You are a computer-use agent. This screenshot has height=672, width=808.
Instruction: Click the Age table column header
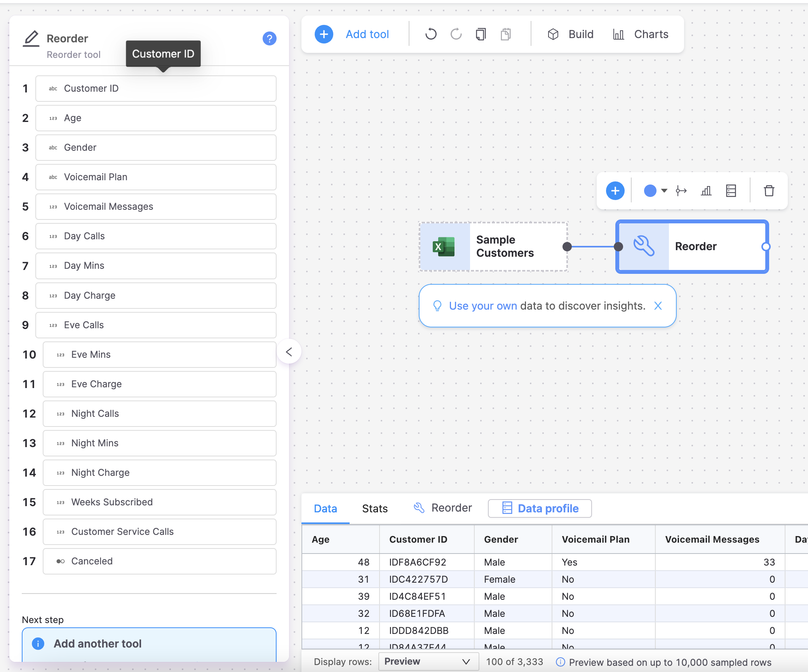(x=341, y=540)
